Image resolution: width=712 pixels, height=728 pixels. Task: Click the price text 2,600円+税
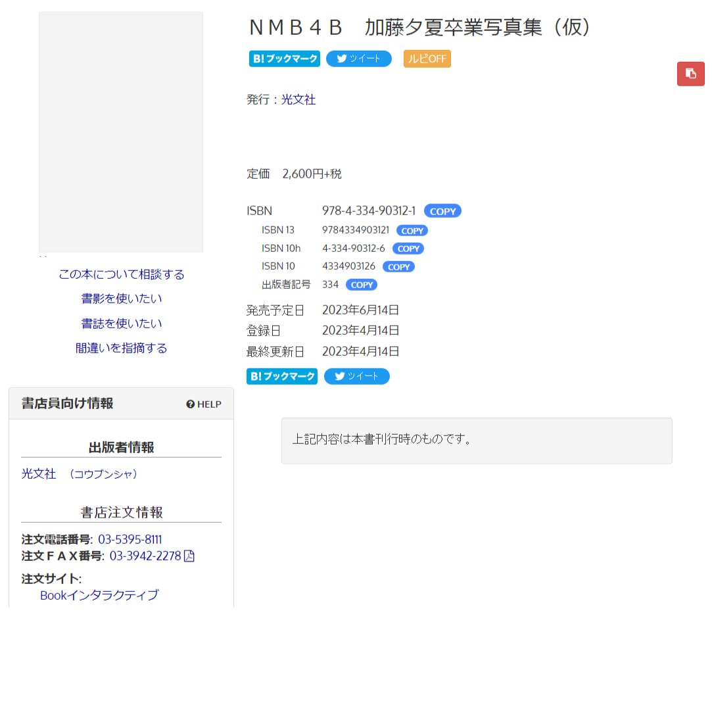point(312,174)
